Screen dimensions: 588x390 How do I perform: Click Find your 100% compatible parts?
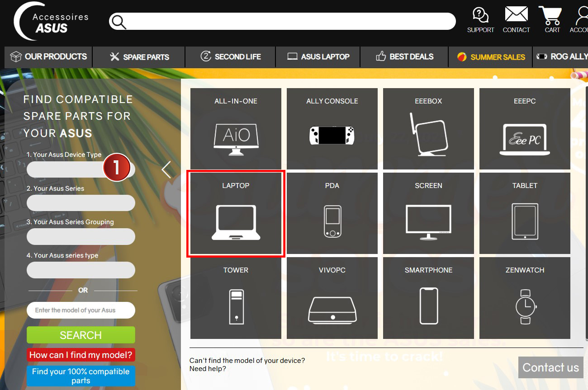click(81, 376)
